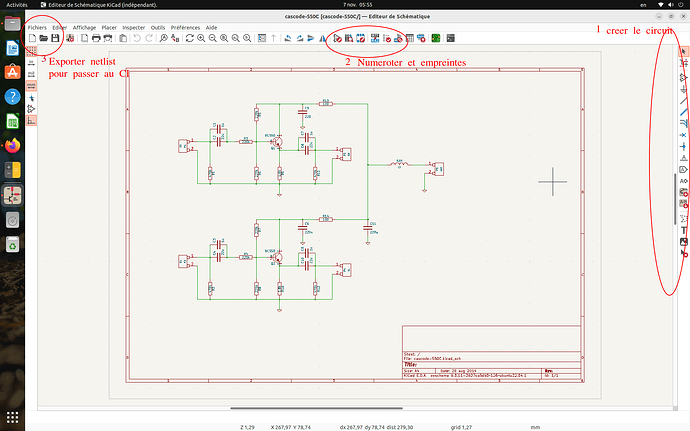
Task: Select the Add Text tool
Action: click(x=683, y=230)
